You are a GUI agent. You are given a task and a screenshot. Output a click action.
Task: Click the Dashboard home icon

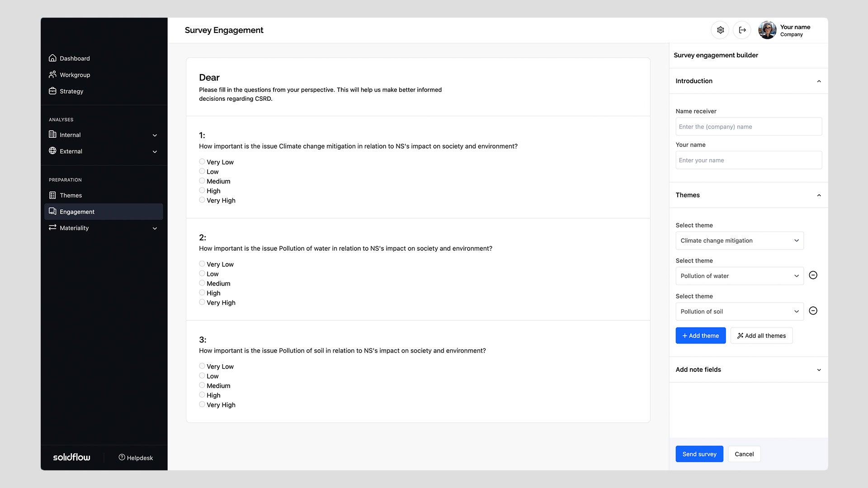pos(52,58)
